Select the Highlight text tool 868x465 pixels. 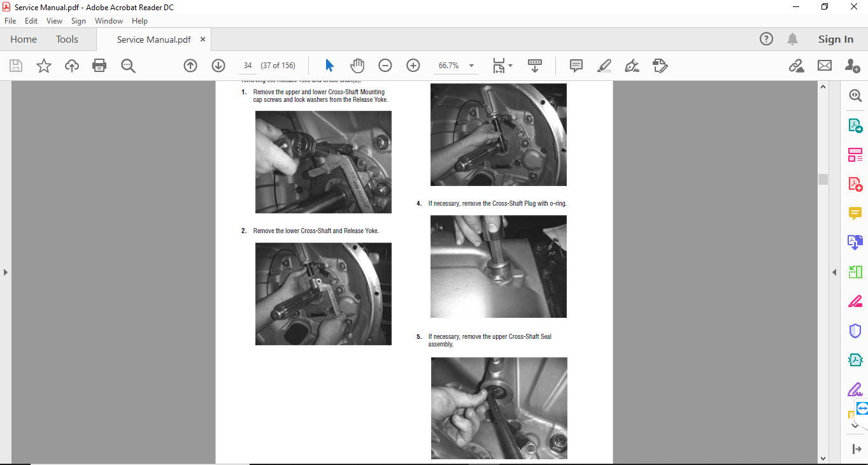coord(604,66)
